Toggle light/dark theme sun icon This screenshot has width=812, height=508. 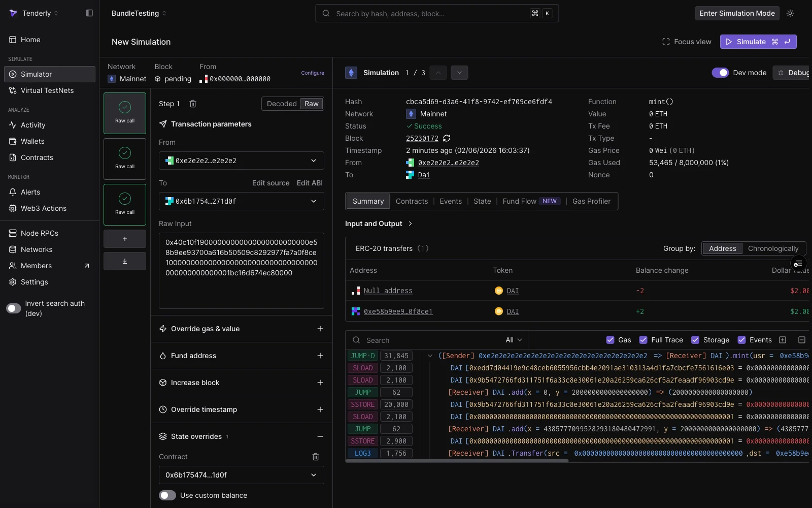click(790, 13)
